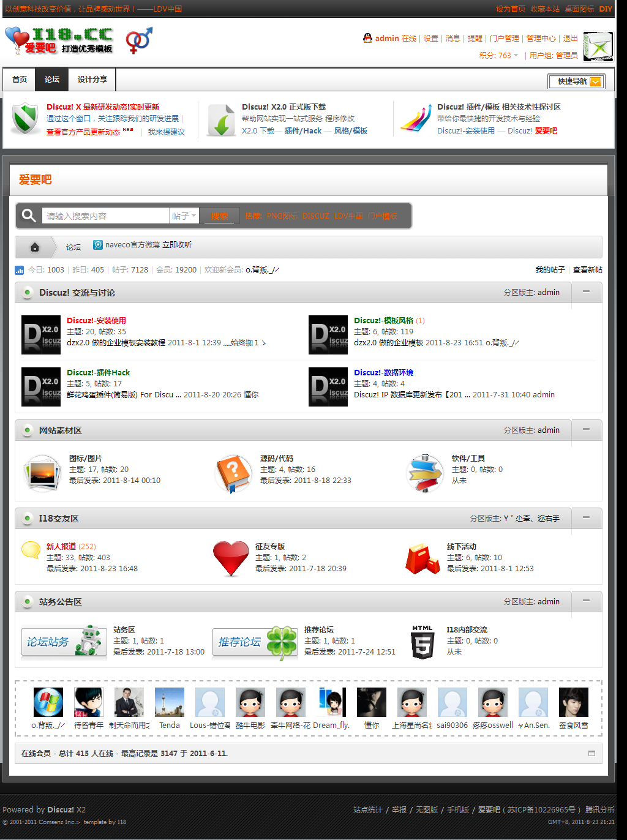Image resolution: width=627 pixels, height=840 pixels.
Task: Collapse the Discuz! 交流与讨论 section
Action: click(x=586, y=292)
